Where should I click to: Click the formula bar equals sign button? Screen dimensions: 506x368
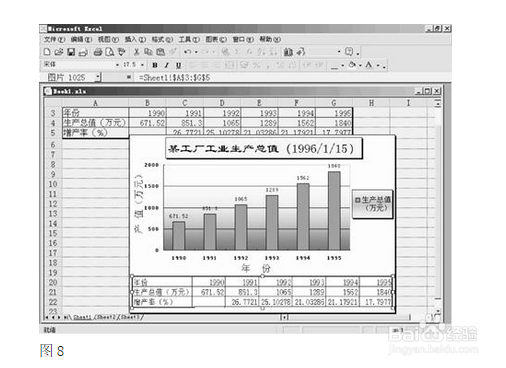129,78
